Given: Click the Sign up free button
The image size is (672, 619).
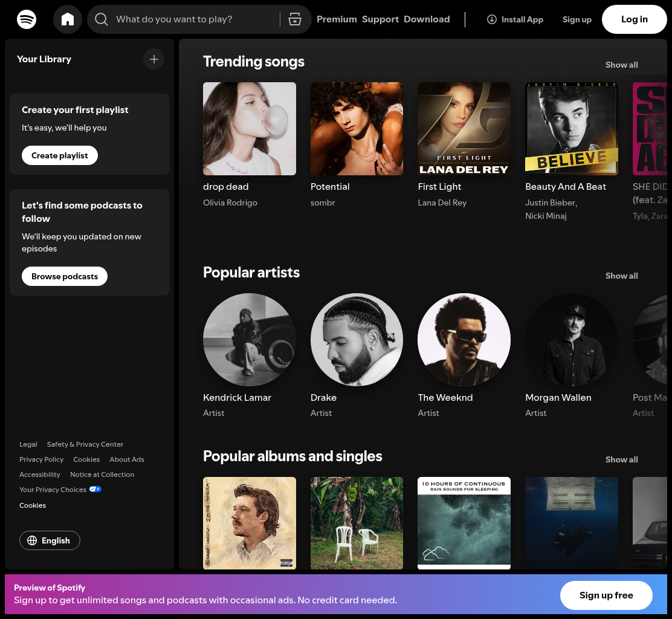Looking at the screenshot, I should coord(606,595).
